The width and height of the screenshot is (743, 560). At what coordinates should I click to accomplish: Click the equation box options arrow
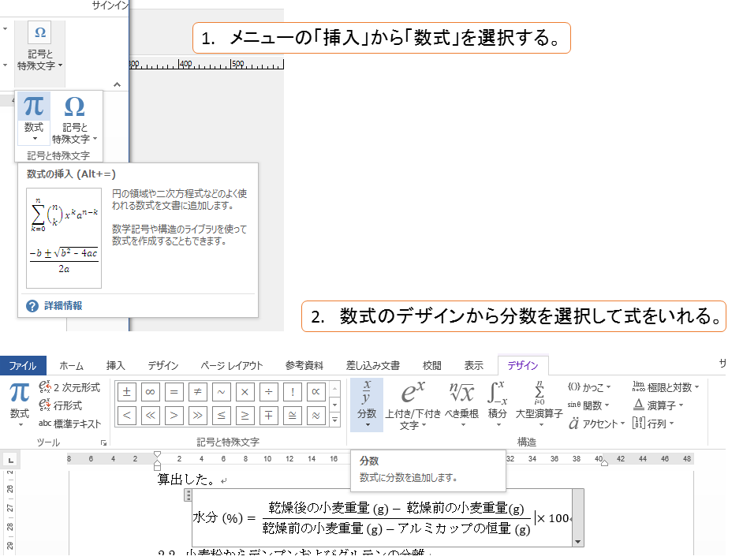[578, 542]
